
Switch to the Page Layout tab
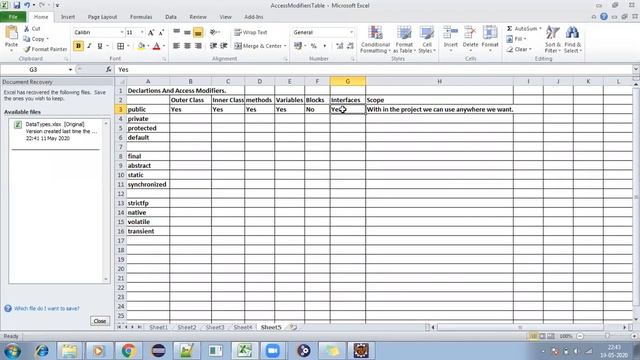[x=102, y=17]
